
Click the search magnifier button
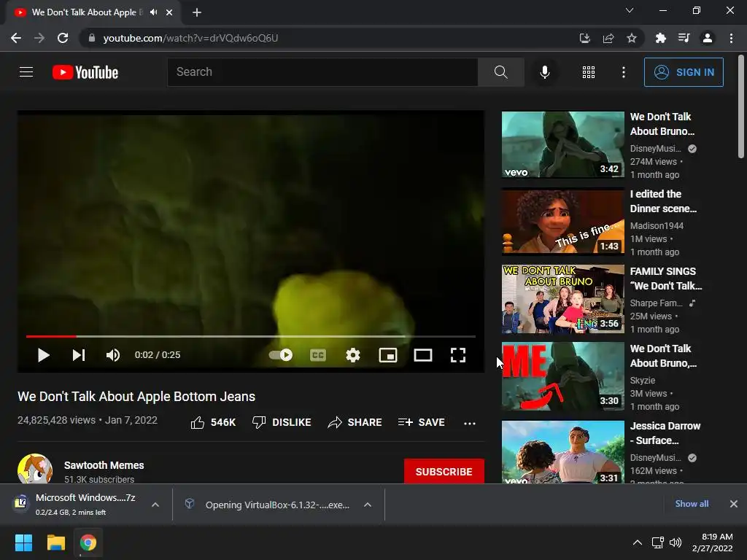pyautogui.click(x=500, y=72)
